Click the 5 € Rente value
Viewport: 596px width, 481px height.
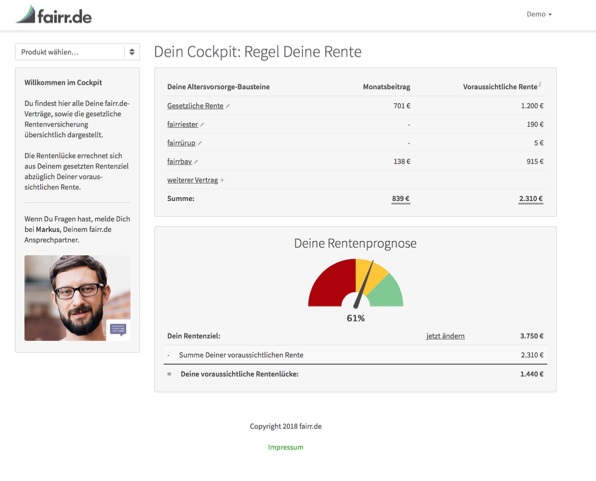click(539, 143)
